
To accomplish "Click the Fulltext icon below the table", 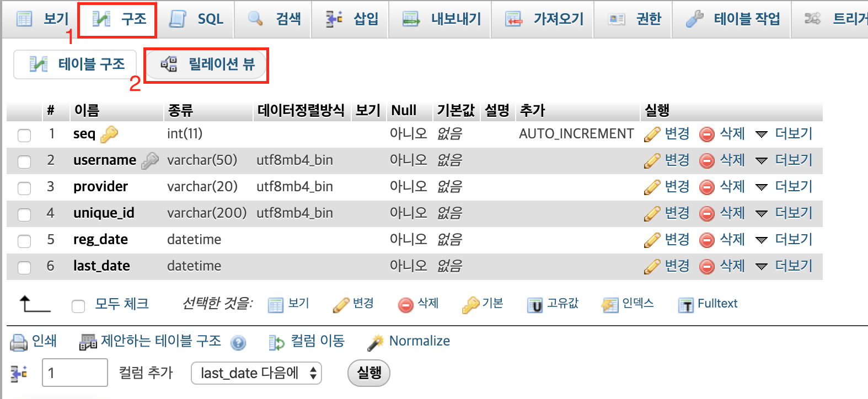I will (x=685, y=304).
